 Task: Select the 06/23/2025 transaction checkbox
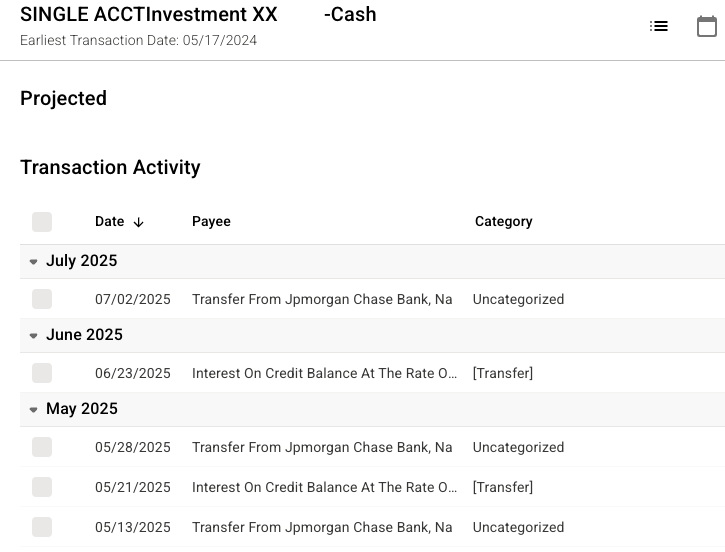point(42,373)
